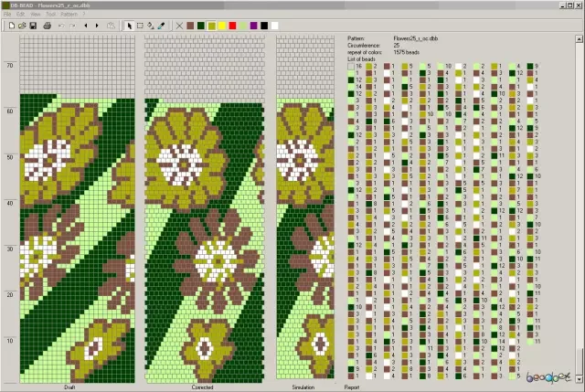
Task: Select the fill bucket tool
Action: [151, 26]
